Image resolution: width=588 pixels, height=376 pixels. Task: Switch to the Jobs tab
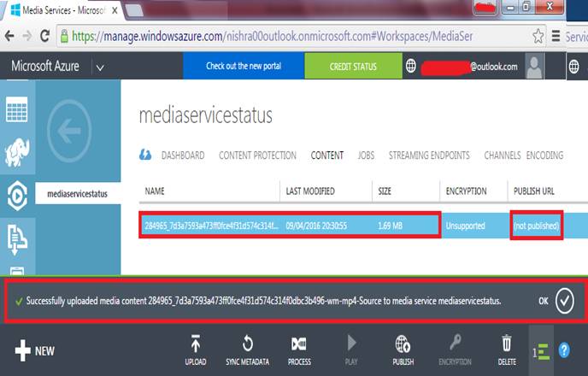click(x=366, y=156)
